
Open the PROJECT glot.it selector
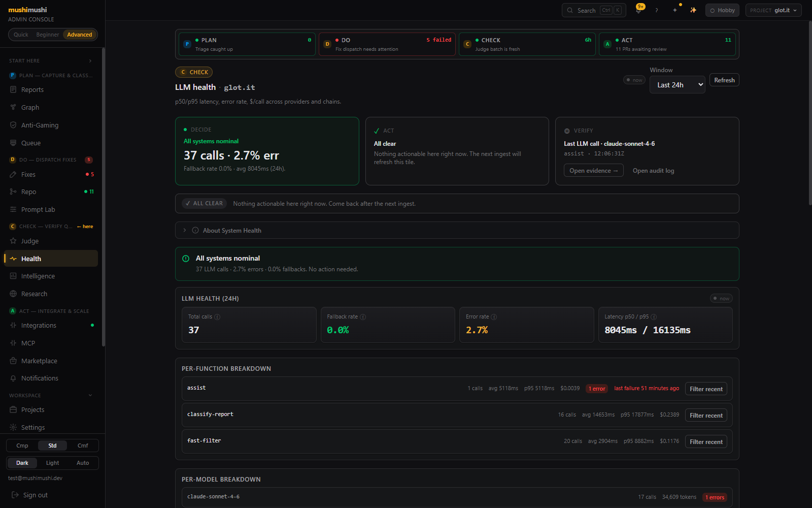(773, 10)
